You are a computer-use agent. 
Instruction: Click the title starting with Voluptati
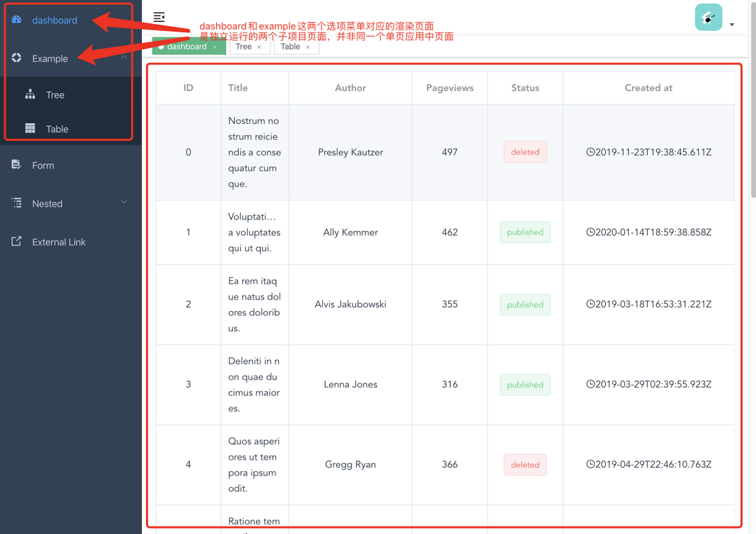[x=255, y=233]
